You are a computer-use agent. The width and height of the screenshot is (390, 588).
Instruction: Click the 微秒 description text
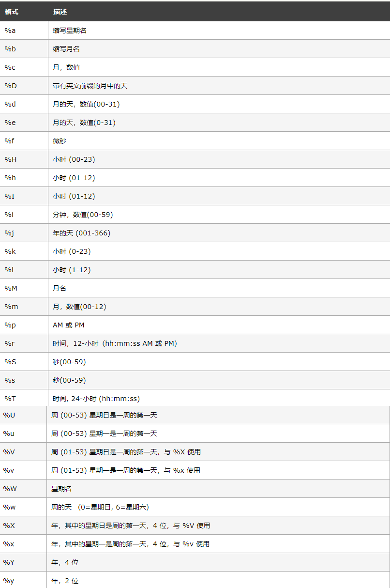60,141
